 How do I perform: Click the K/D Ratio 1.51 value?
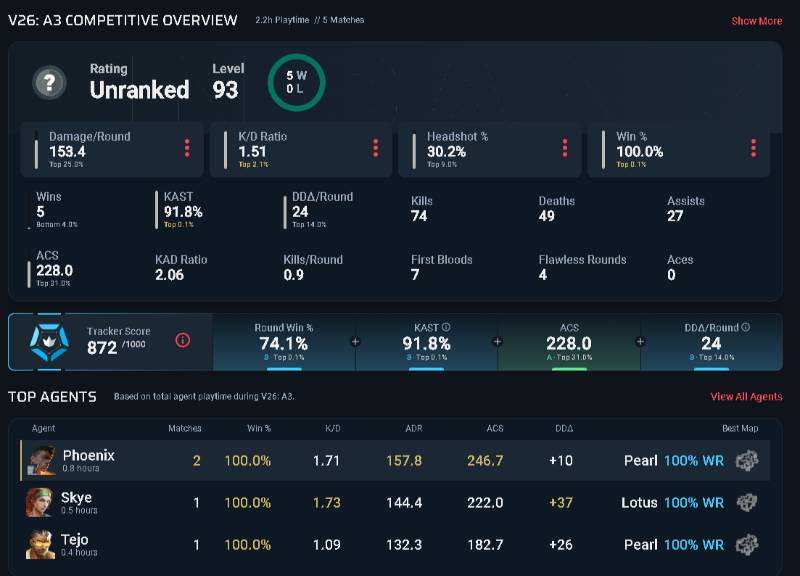[252, 152]
